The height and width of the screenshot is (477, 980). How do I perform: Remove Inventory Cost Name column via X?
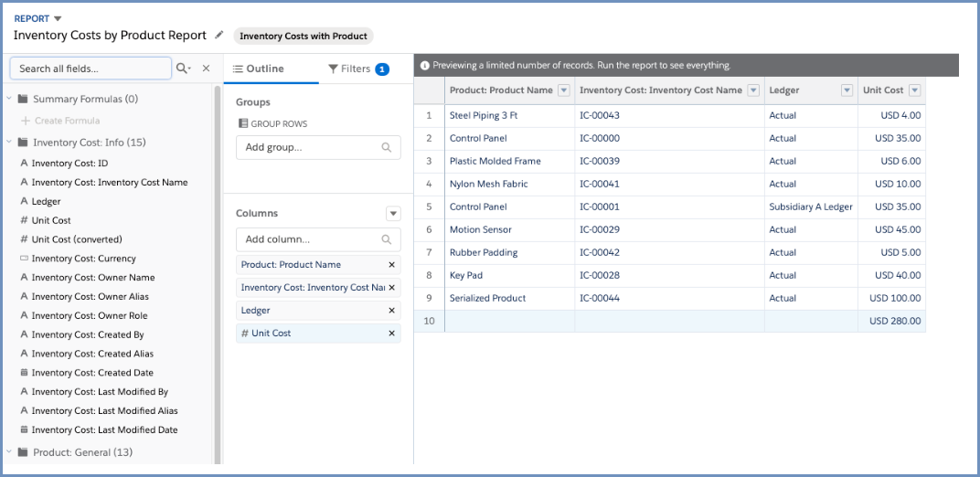click(x=391, y=288)
